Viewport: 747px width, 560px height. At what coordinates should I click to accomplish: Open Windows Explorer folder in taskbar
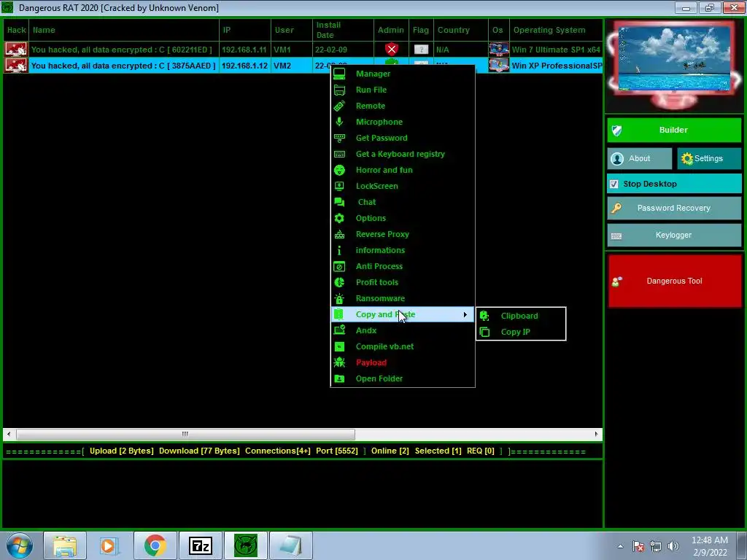(x=65, y=545)
